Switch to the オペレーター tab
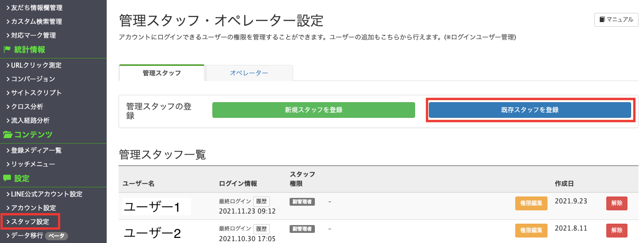Viewport: 644px width, 243px height. [249, 73]
